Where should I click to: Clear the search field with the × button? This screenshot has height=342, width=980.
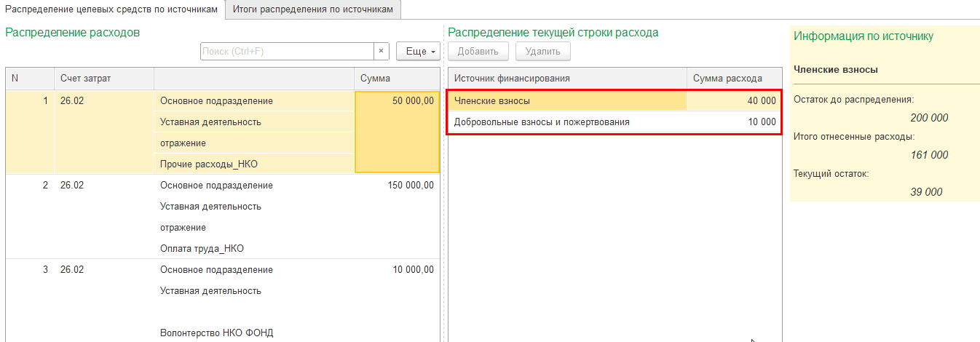click(x=382, y=52)
